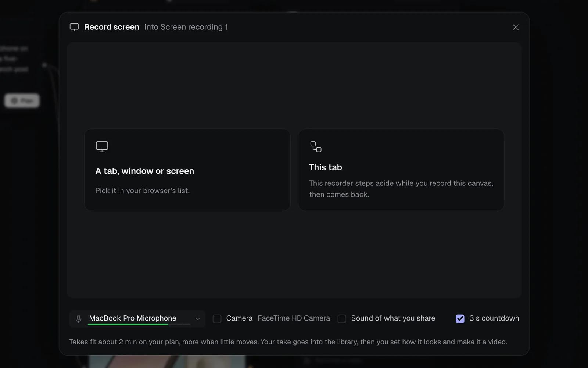The height and width of the screenshot is (368, 588).
Task: Choose FaceTime HD Camera device label
Action: click(294, 318)
